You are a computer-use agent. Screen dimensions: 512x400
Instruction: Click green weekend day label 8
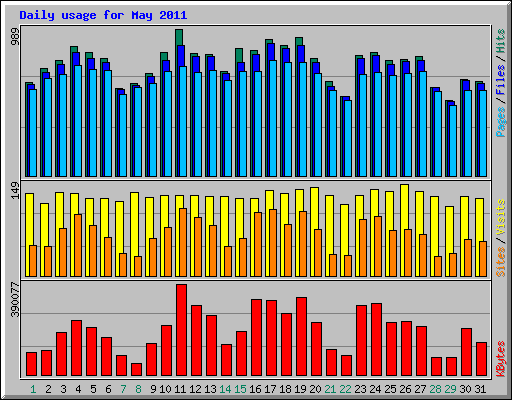[138, 389]
